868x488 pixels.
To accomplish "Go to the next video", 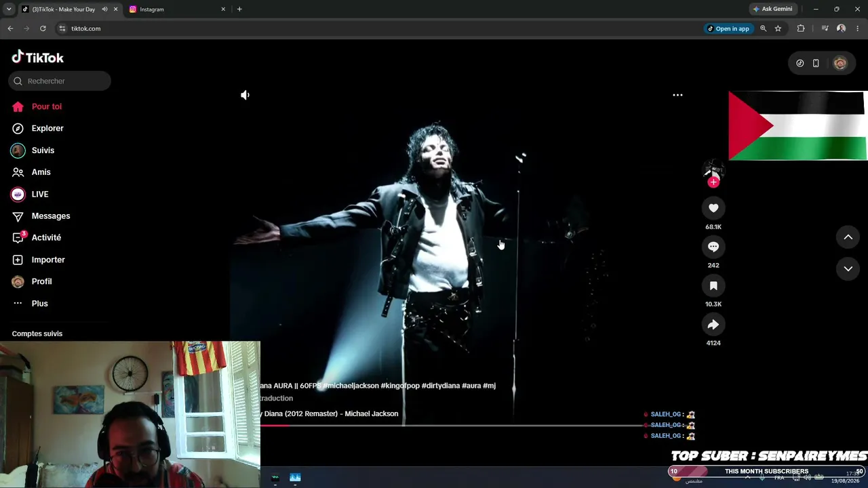I will [x=848, y=269].
